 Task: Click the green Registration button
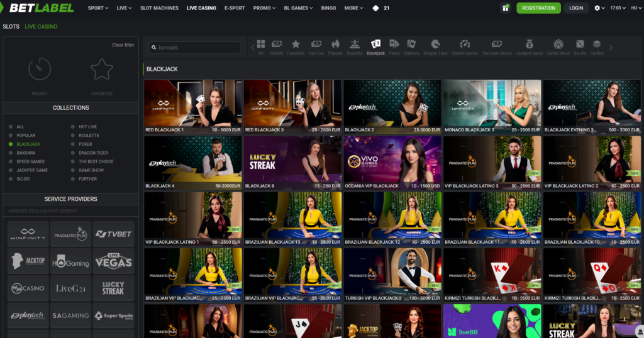click(x=538, y=8)
